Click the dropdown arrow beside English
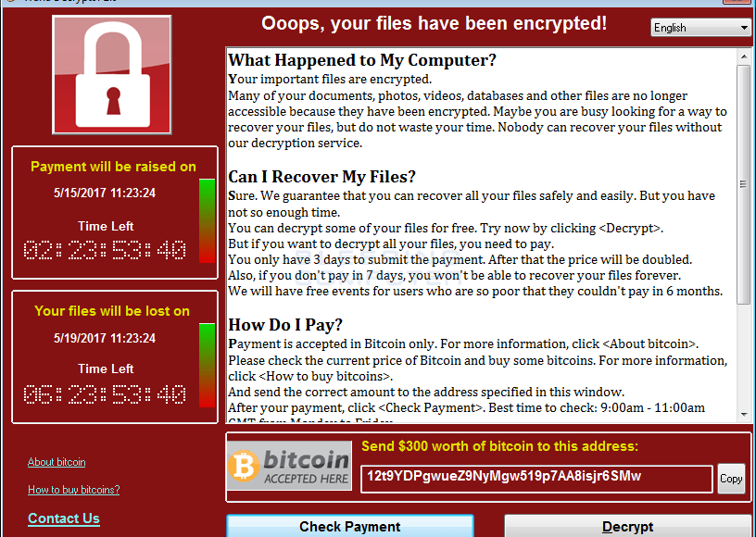This screenshot has width=756, height=537. (744, 28)
